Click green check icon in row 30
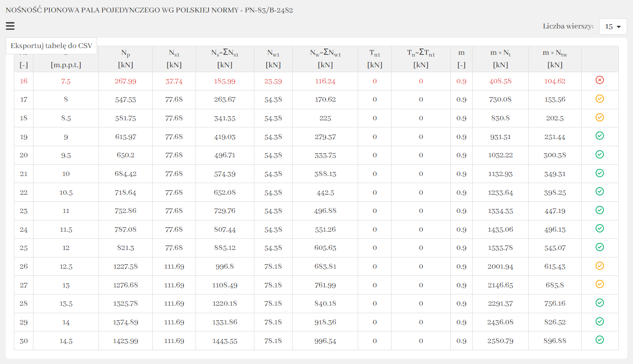The image size is (633, 364). coord(600,340)
